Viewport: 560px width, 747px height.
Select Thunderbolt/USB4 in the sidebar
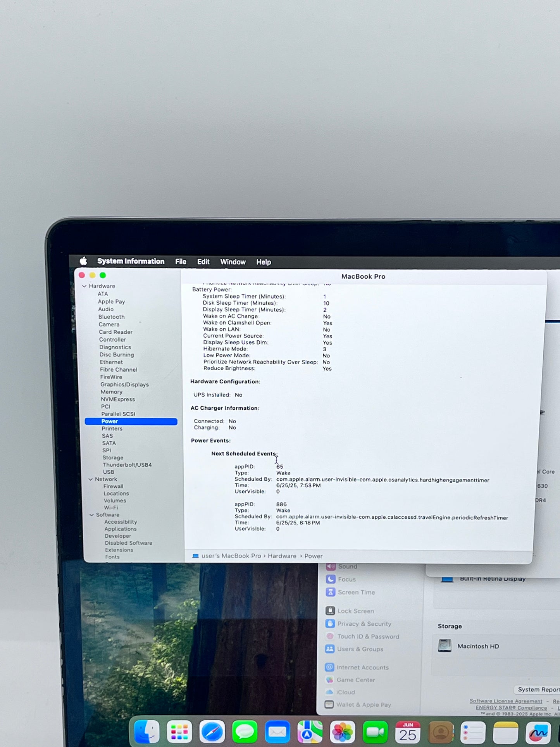coord(127,465)
